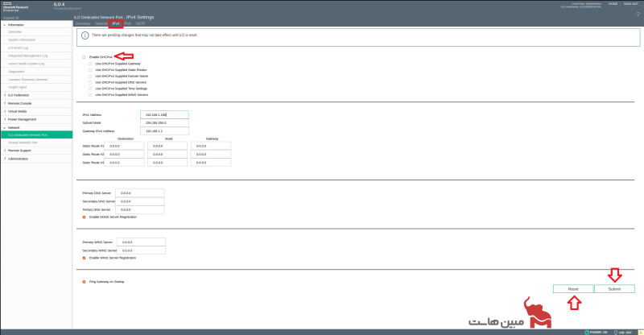The width and height of the screenshot is (644, 335).
Task: Focus the Tertiary DNS Server field
Action: click(139, 209)
